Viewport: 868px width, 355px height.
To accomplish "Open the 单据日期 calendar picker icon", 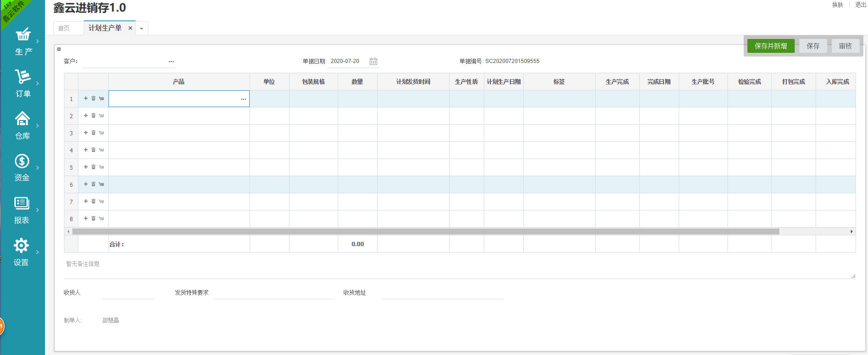I will pyautogui.click(x=373, y=61).
